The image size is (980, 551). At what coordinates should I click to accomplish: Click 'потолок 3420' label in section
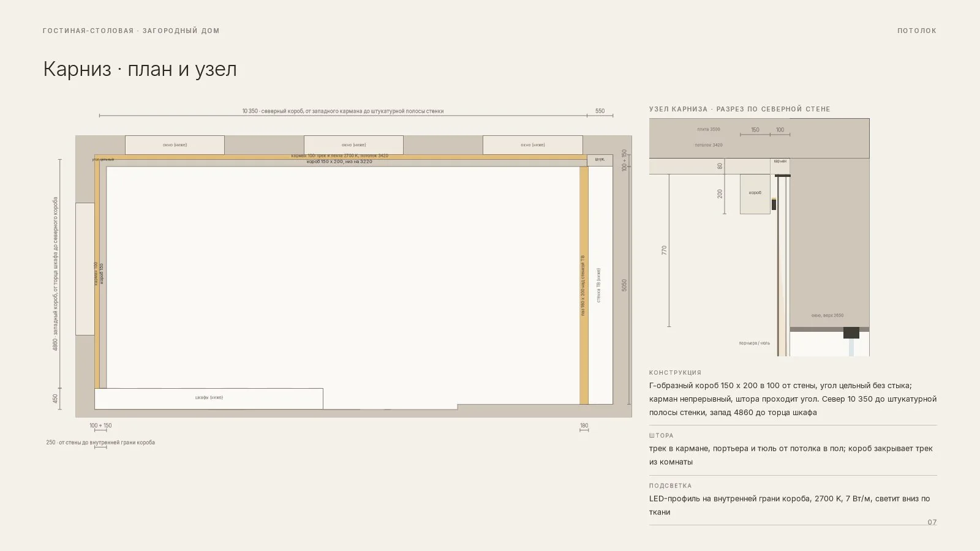coord(709,145)
